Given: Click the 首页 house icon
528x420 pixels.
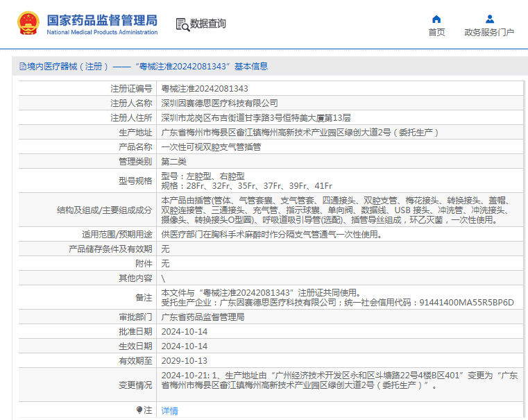Looking at the screenshot, I should click(x=436, y=19).
